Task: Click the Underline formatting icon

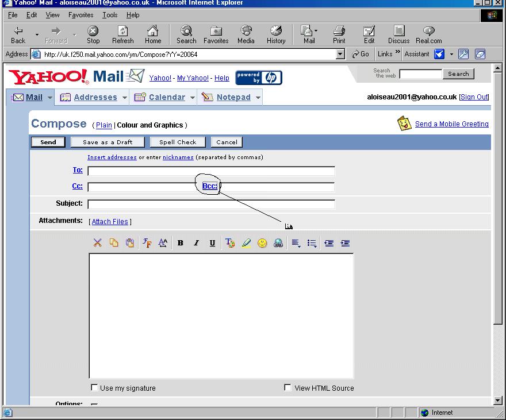Action: coord(212,243)
